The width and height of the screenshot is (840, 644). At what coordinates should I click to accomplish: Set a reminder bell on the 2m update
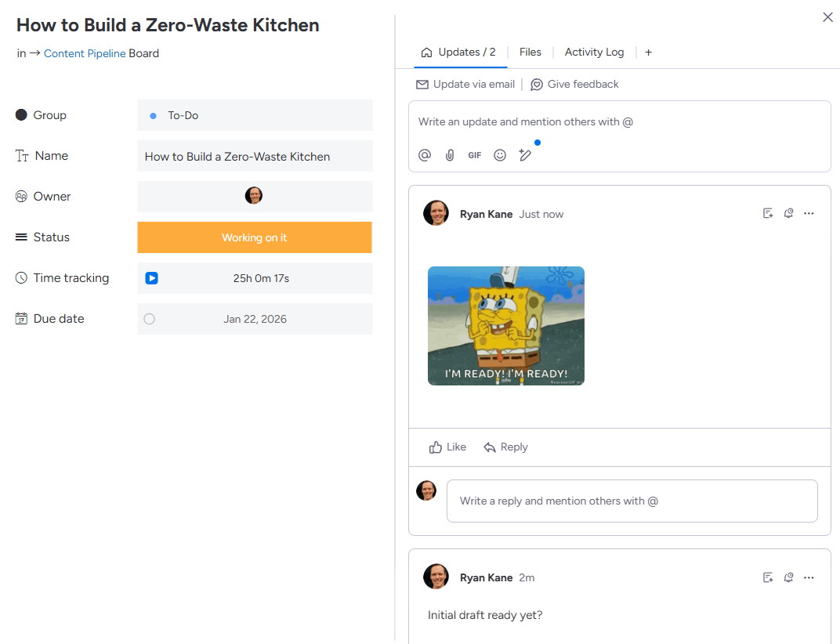(x=788, y=577)
